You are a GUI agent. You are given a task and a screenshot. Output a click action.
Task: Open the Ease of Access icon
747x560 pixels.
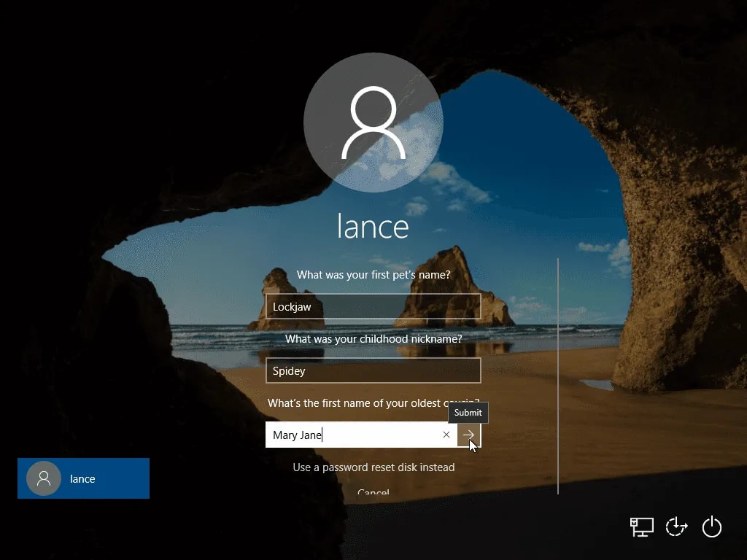tap(676, 526)
